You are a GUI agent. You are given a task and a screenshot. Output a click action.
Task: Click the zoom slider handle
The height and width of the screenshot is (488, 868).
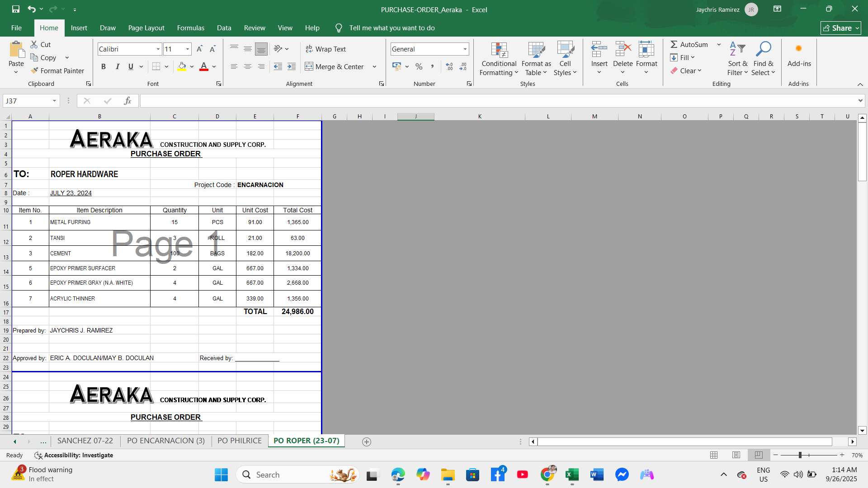click(800, 455)
